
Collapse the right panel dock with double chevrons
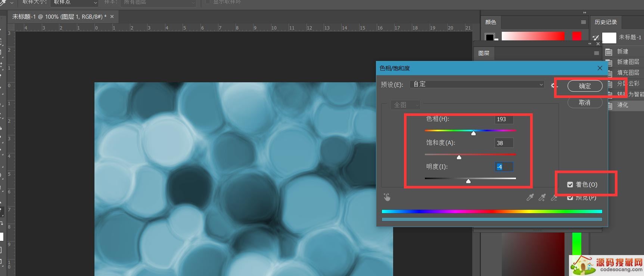(x=585, y=12)
